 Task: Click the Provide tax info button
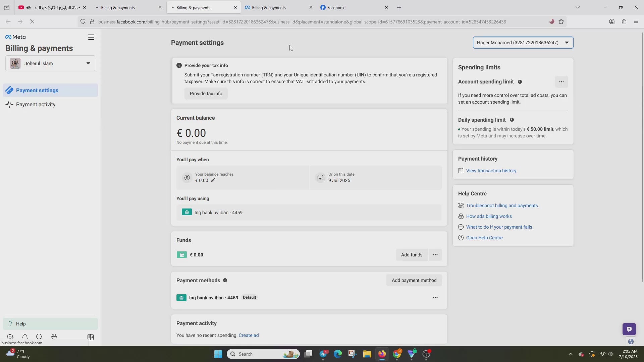(x=206, y=94)
